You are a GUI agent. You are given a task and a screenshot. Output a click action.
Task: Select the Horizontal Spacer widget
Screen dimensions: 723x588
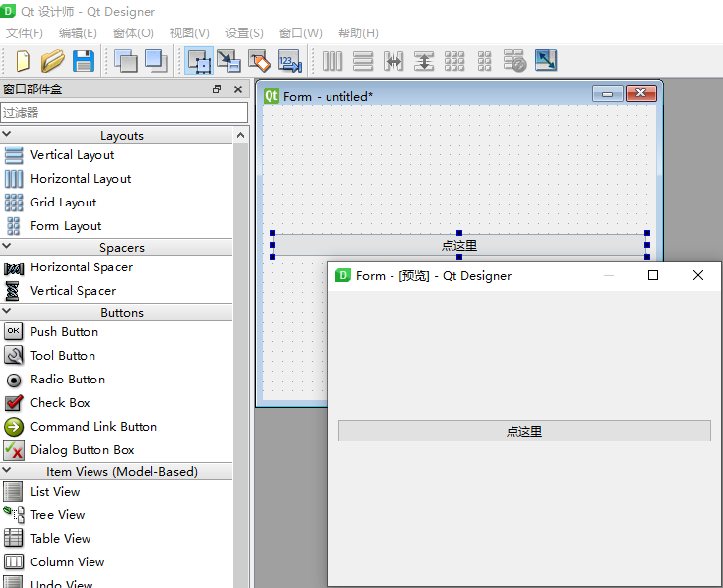117,267
